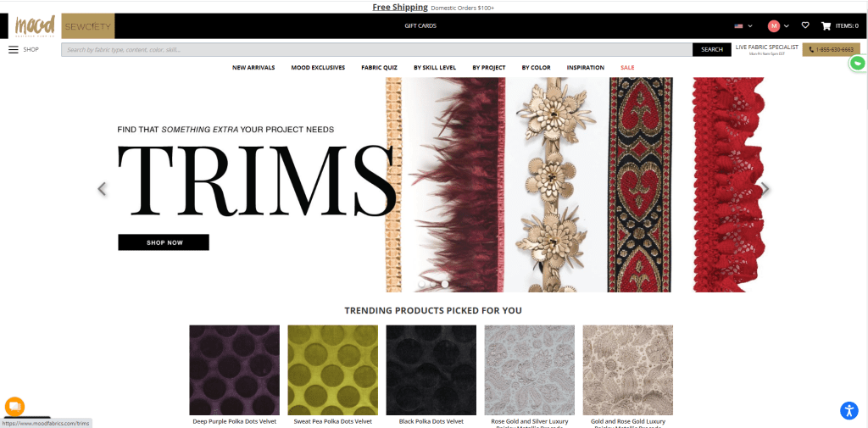This screenshot has height=428, width=868.
Task: Click the Sale menu item
Action: [627, 67]
